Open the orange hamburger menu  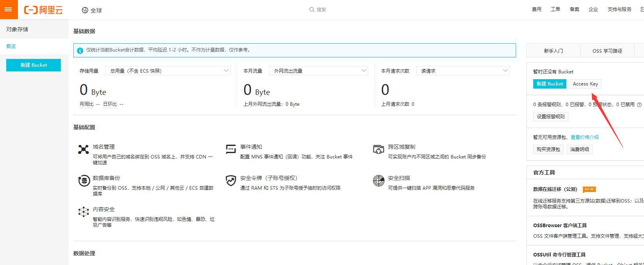click(9, 9)
